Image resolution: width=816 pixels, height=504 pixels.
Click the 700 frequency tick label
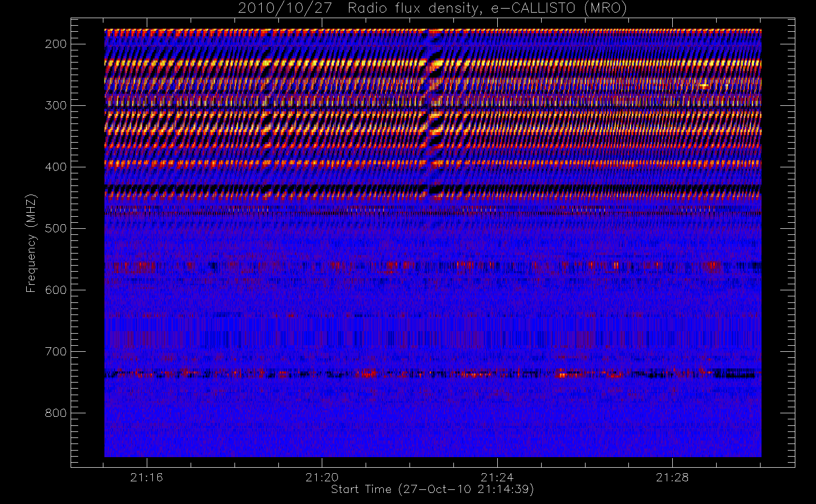(56, 352)
